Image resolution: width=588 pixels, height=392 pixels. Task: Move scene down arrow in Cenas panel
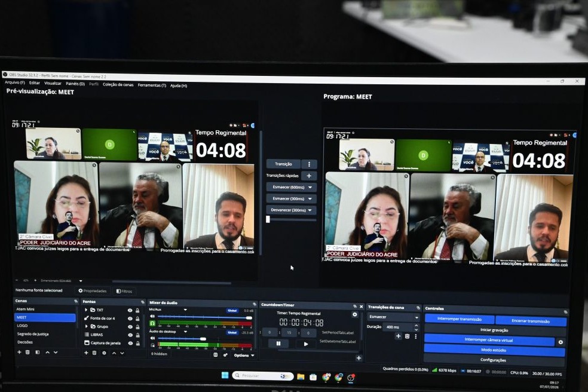(x=56, y=353)
